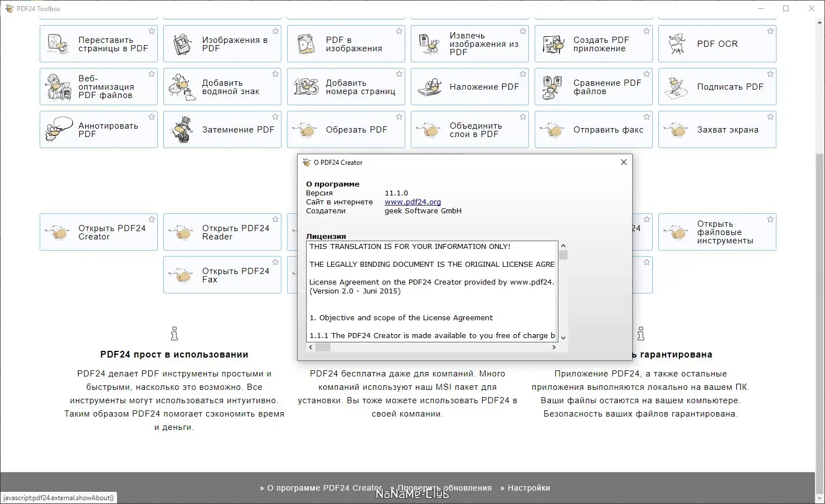Click the О программе heading in the dialog
Viewport: 825px width, 504px height.
[333, 184]
